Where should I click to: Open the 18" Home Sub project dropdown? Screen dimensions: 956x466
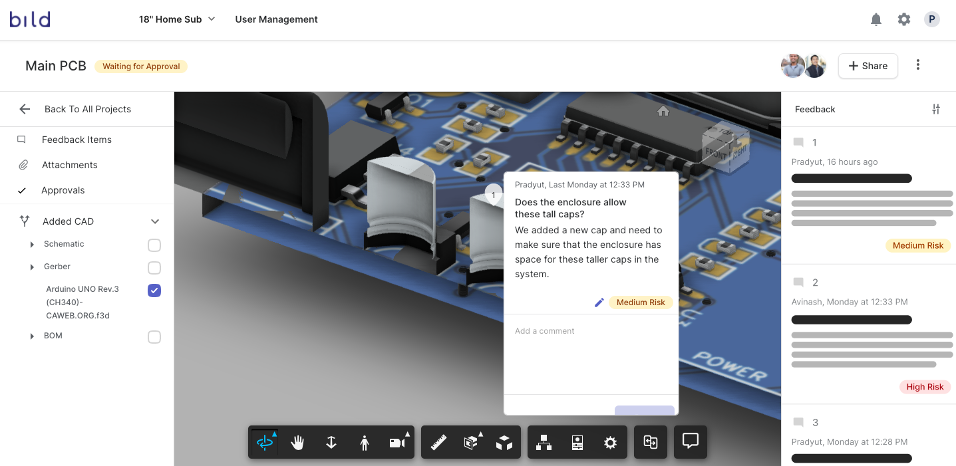[177, 20]
